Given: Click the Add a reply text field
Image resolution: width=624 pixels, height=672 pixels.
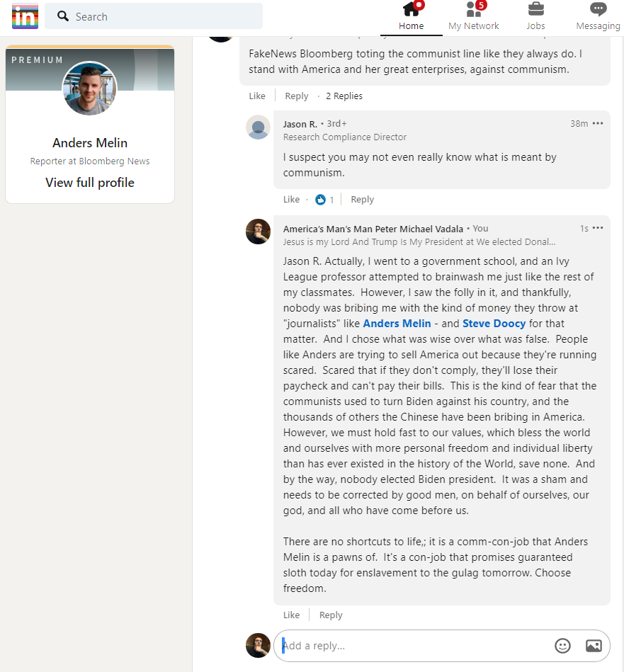Looking at the screenshot, I should [x=411, y=646].
